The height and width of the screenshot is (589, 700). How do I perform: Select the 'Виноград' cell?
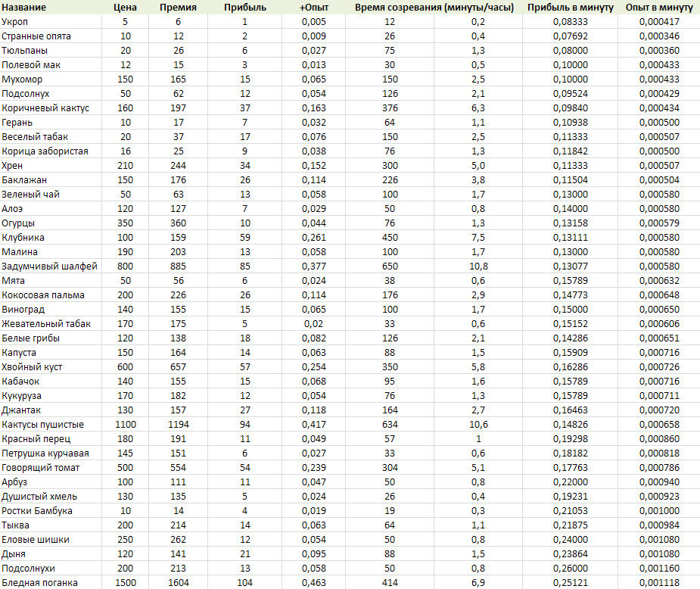coord(23,310)
